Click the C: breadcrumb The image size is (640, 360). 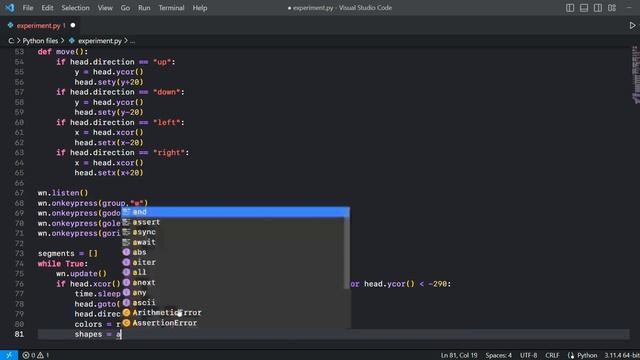11,41
